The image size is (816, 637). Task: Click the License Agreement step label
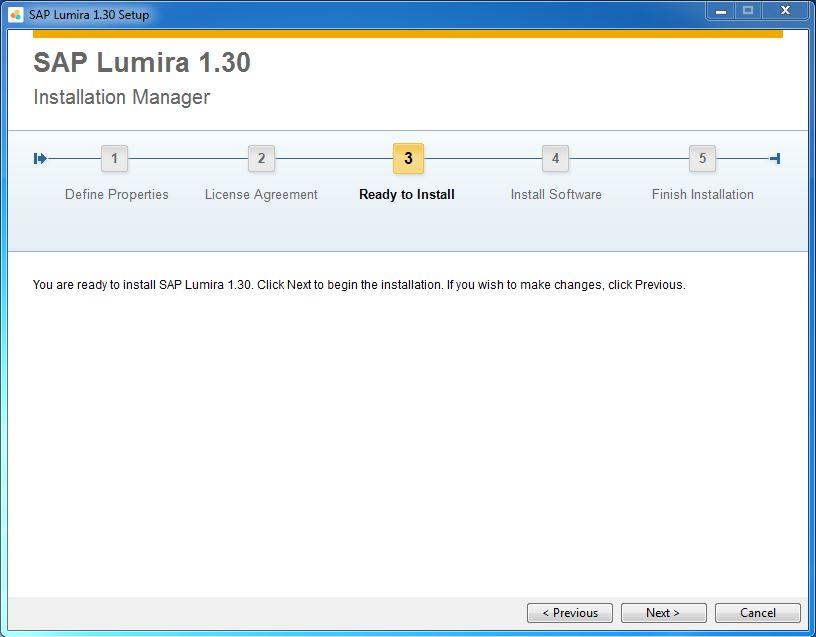[x=261, y=195]
